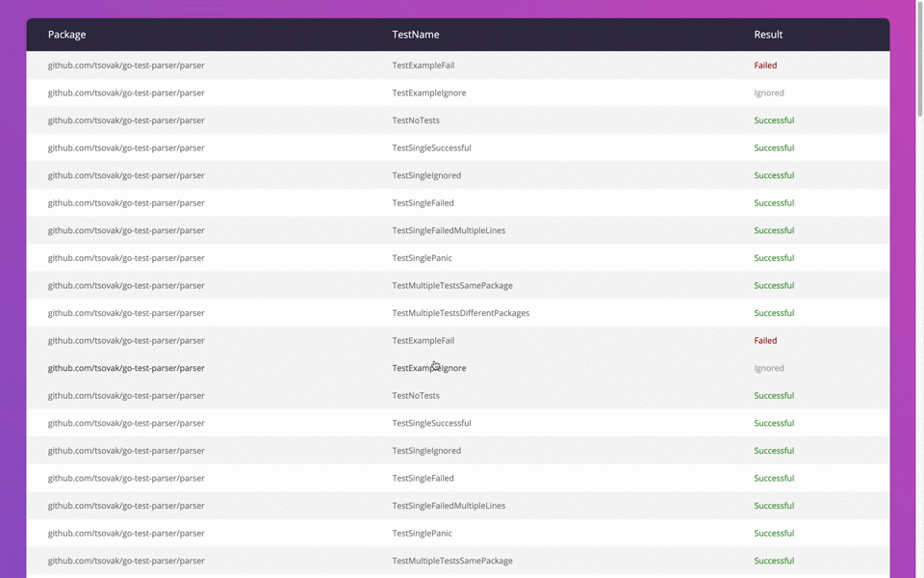The width and height of the screenshot is (924, 578).
Task: Click the first TestExampleFail test name
Action: [x=423, y=66]
